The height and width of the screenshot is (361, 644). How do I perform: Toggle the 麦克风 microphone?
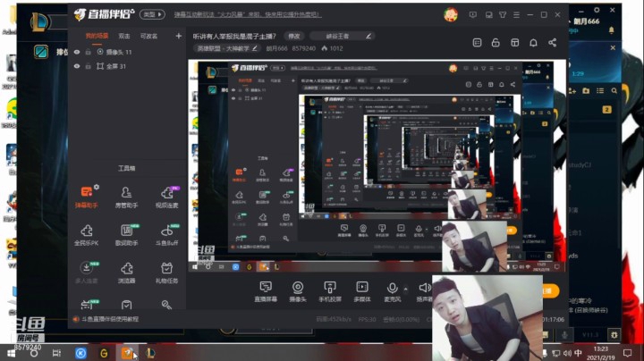(x=393, y=291)
